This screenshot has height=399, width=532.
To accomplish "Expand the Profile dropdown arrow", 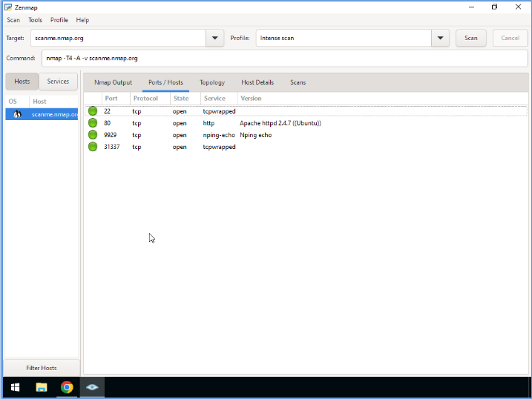I will pos(441,38).
